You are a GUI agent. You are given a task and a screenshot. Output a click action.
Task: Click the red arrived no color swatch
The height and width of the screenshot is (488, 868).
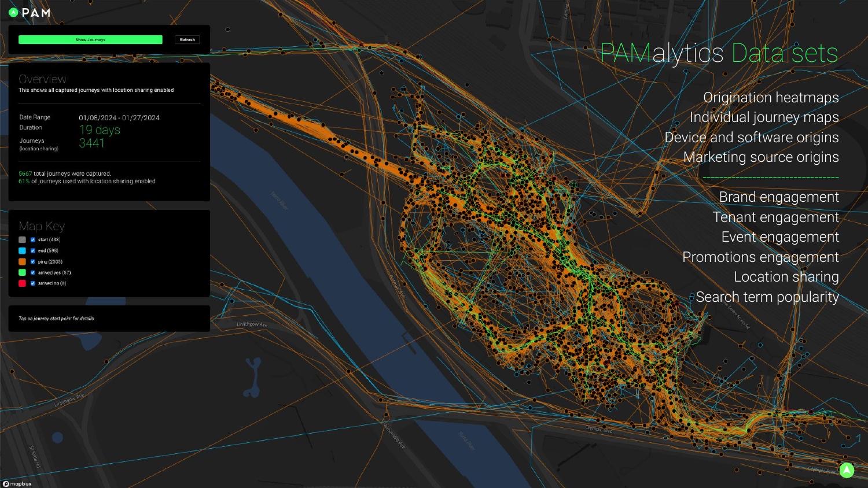pos(22,283)
